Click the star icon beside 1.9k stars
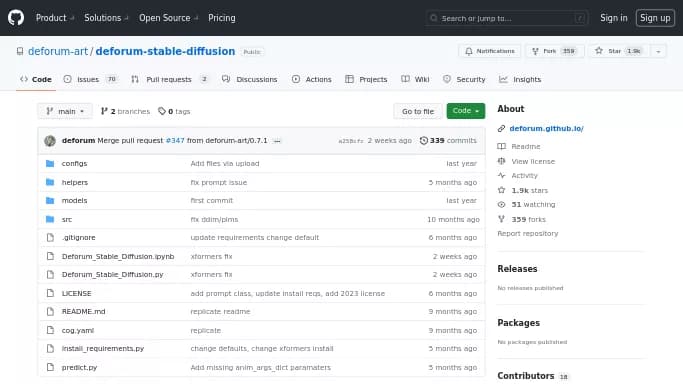This screenshot has height=384, width=683. pos(501,190)
